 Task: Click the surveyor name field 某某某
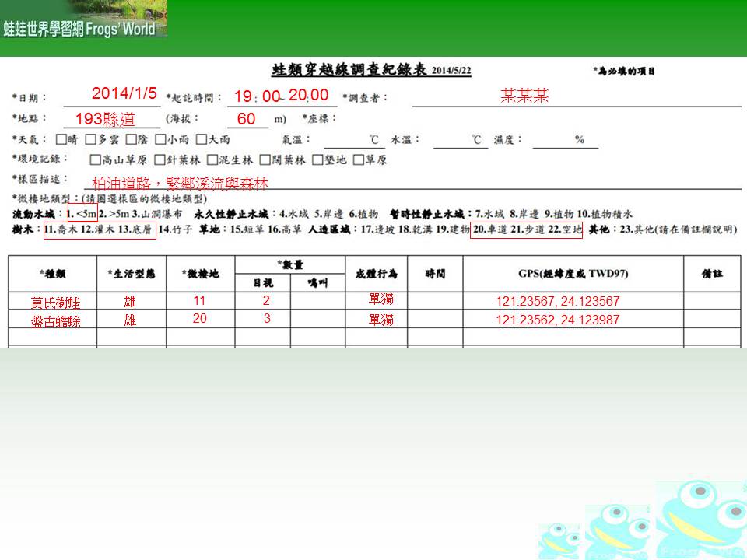click(x=524, y=96)
